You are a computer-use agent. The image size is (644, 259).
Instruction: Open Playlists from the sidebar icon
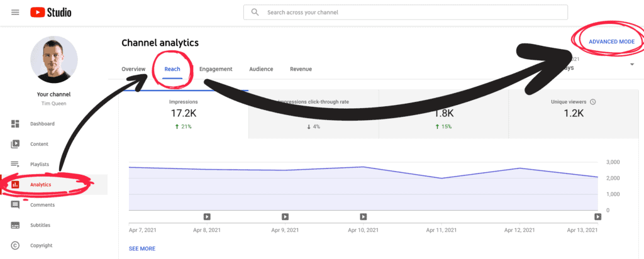[15, 164]
